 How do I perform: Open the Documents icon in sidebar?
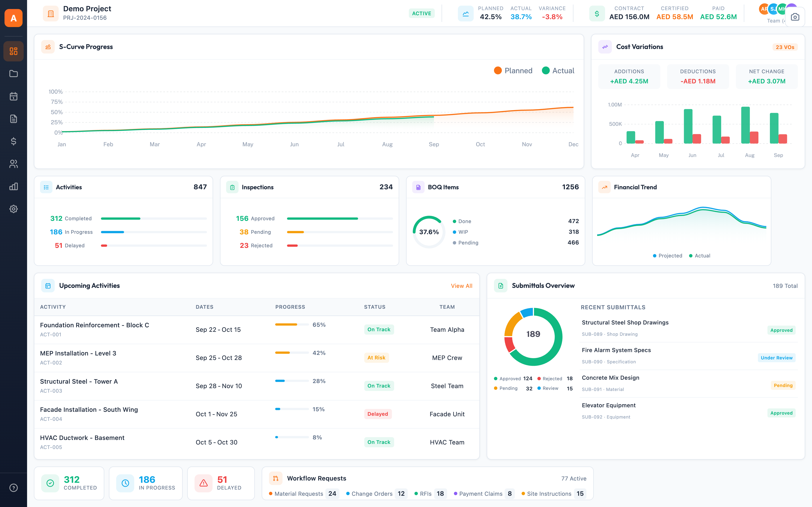pyautogui.click(x=13, y=119)
